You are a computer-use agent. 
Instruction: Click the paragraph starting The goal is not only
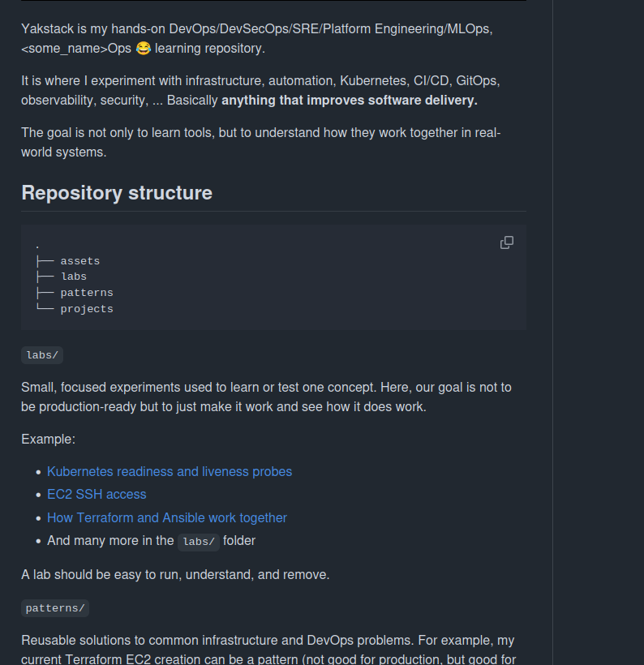tap(261, 143)
